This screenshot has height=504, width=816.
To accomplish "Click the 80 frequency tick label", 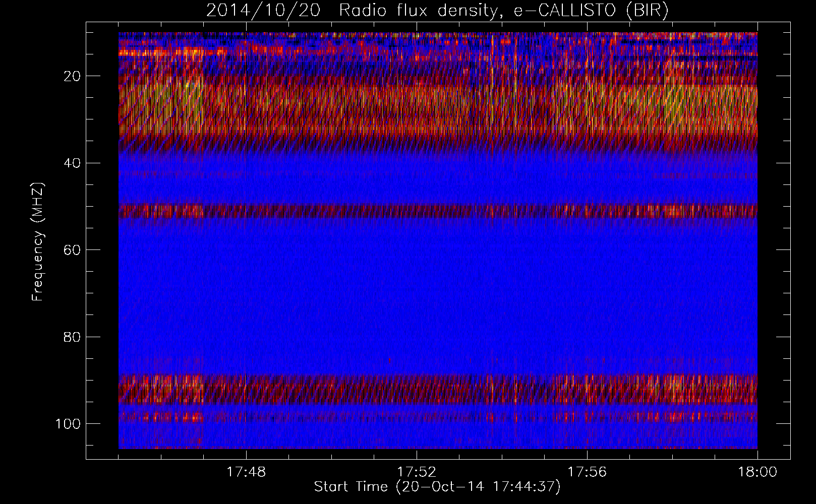I will tap(73, 337).
